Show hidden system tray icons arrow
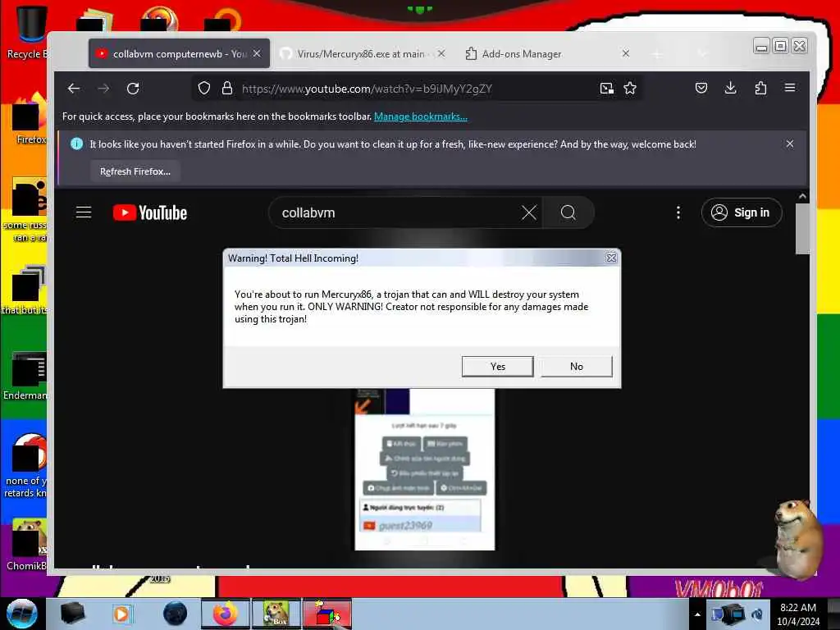Screen dimensions: 840x630 tap(697, 614)
